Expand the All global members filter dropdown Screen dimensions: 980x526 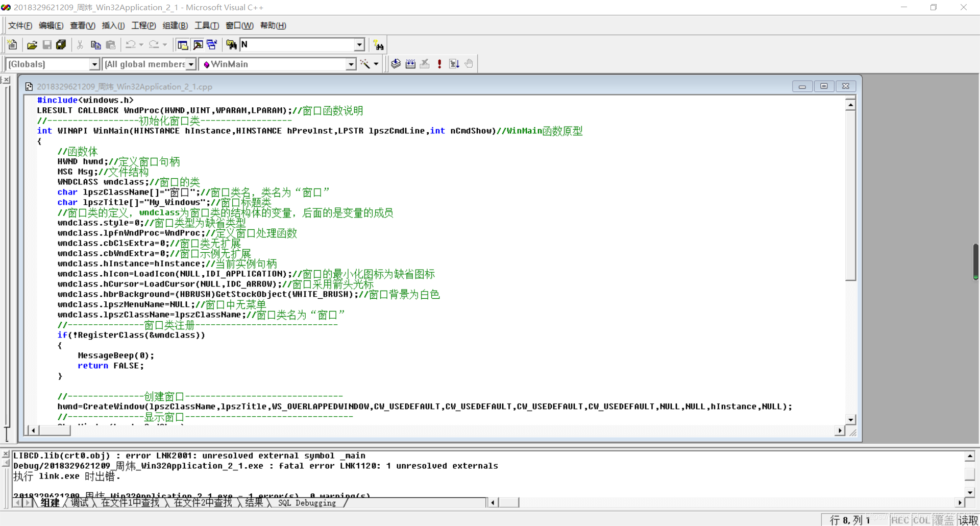click(191, 64)
